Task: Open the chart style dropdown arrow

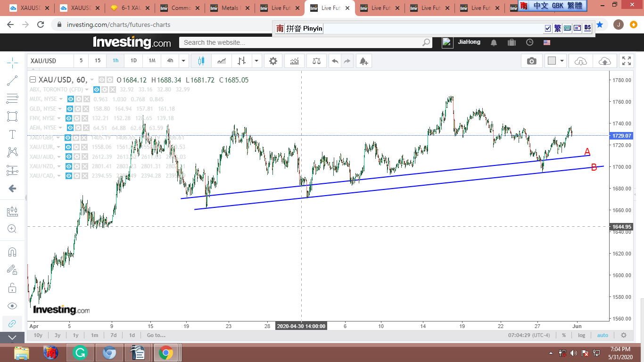Action: click(x=256, y=61)
